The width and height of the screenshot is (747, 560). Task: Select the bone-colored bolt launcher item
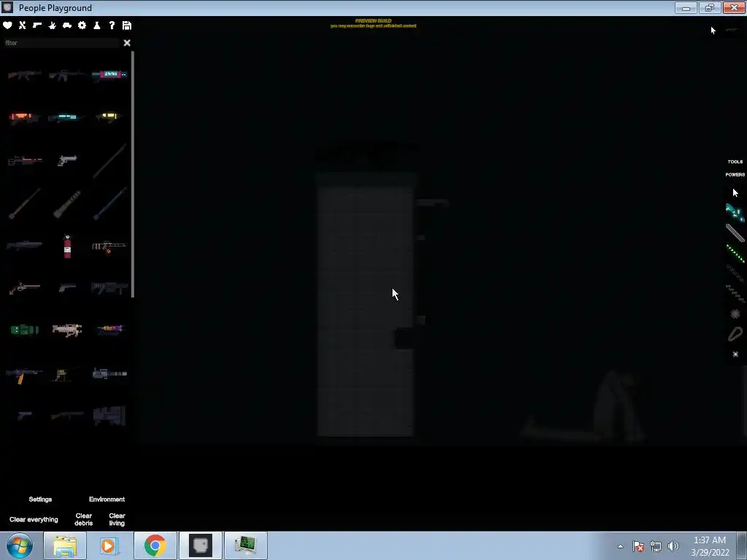[66, 330]
